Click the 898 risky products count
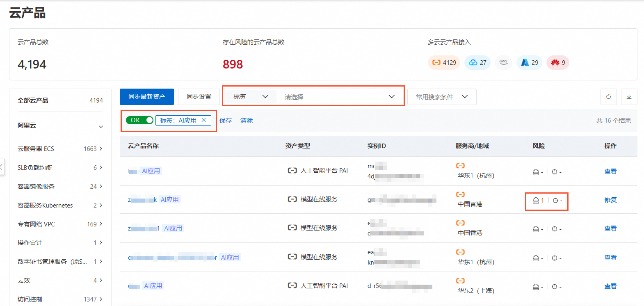Image resolution: width=644 pixels, height=306 pixels. click(x=233, y=64)
